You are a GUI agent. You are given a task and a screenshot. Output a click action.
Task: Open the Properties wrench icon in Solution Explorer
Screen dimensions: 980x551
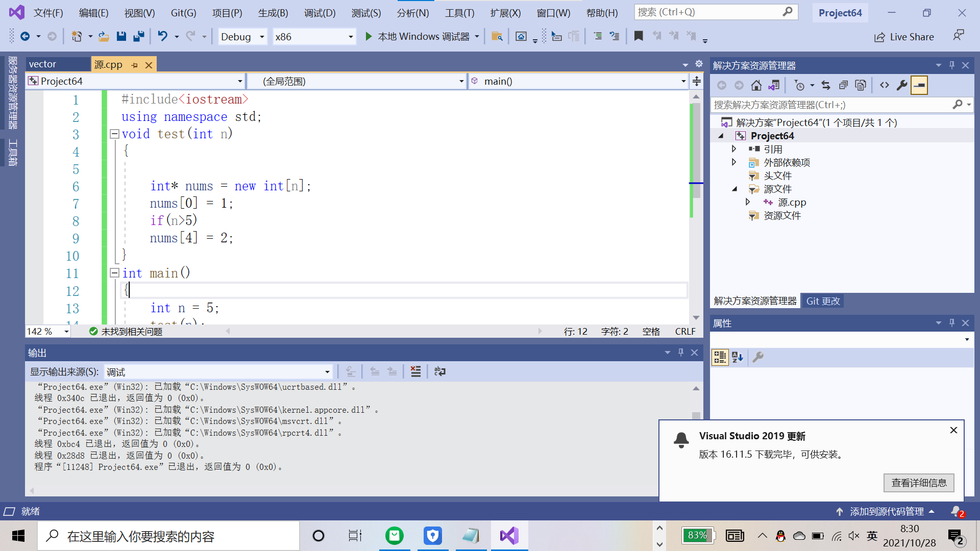(x=902, y=85)
